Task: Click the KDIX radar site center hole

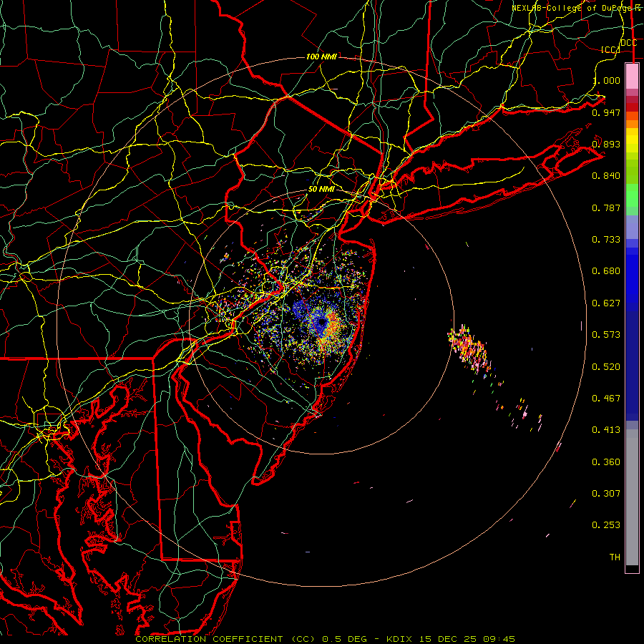Action: tap(322, 323)
